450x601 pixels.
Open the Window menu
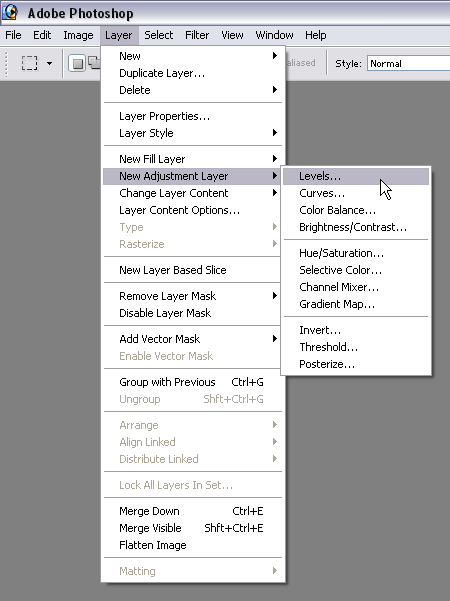pos(274,35)
